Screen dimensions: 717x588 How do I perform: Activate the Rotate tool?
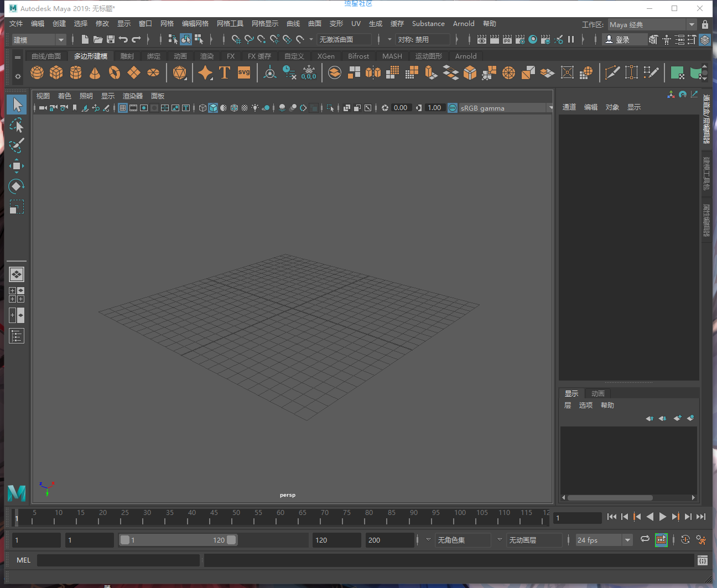(17, 186)
